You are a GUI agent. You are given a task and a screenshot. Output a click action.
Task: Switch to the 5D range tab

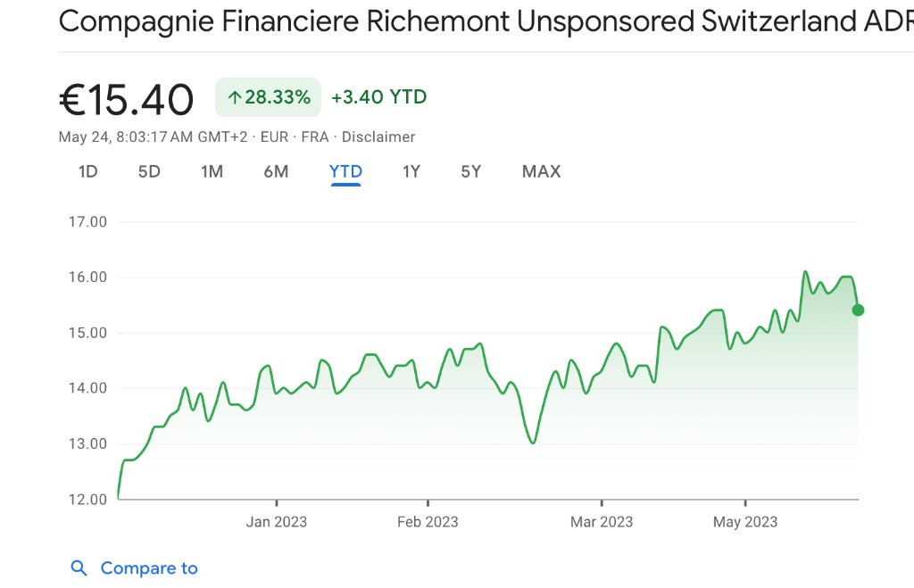[x=149, y=171]
